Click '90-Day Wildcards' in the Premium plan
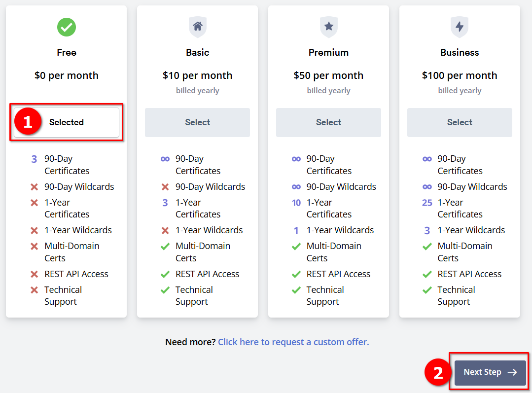This screenshot has height=393, width=532. point(341,187)
